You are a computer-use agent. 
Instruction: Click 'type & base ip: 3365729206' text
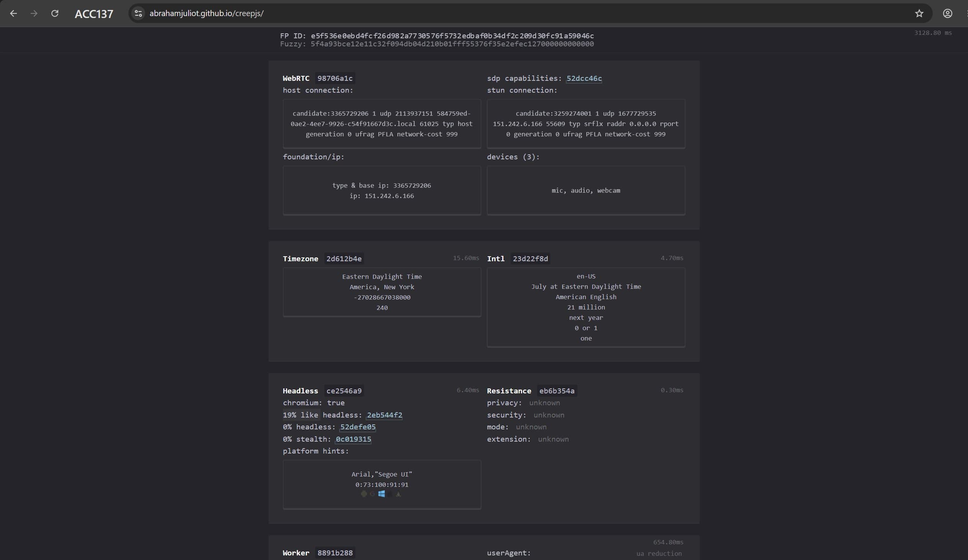pyautogui.click(x=381, y=185)
